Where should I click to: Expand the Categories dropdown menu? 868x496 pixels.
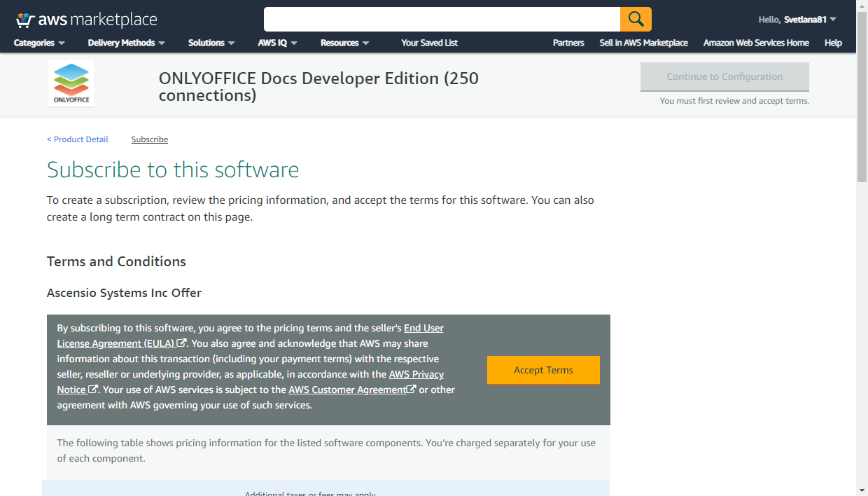(x=39, y=43)
